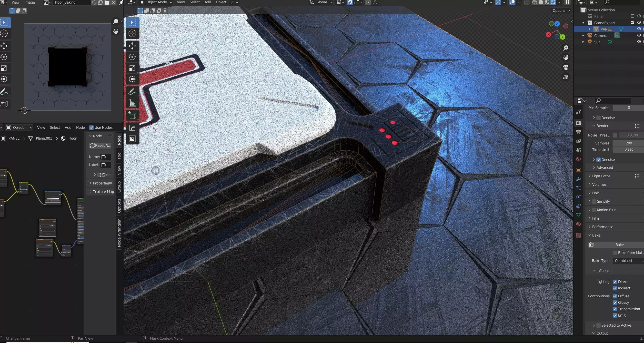Screen dimensions: 644x343
Task: Click the viewport zoom magnifier icon
Action: click(566, 48)
